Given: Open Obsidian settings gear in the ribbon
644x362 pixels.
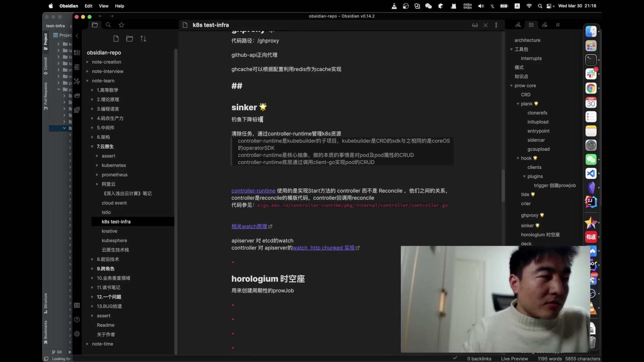Looking at the screenshot, I should point(77,334).
